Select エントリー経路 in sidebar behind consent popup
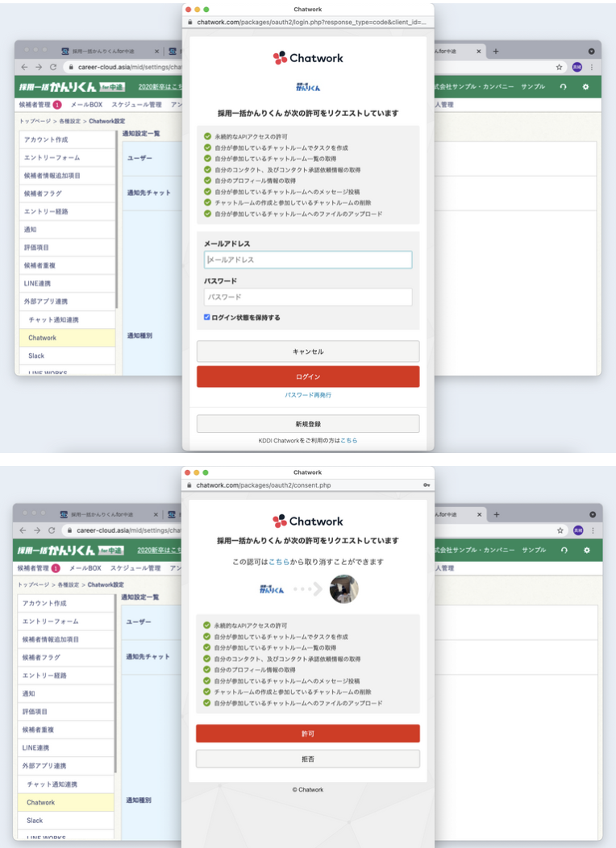 click(x=65, y=675)
